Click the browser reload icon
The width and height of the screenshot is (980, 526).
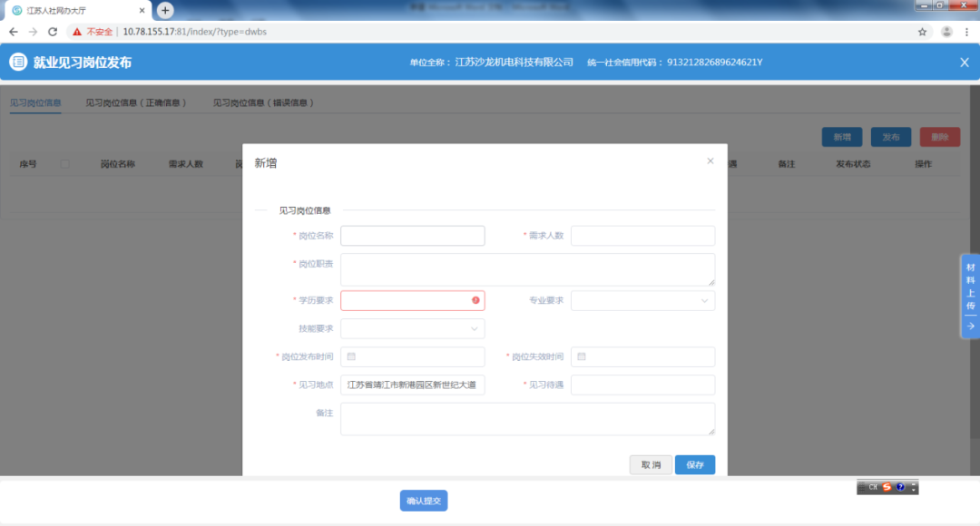point(53,32)
